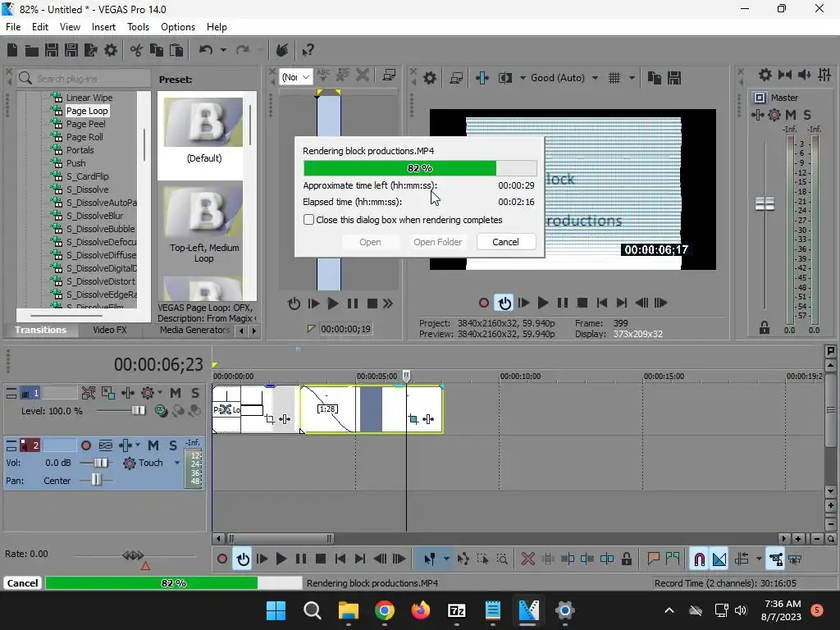Screen dimensions: 840x630
Task: Click the Save project icon
Action: [52, 50]
